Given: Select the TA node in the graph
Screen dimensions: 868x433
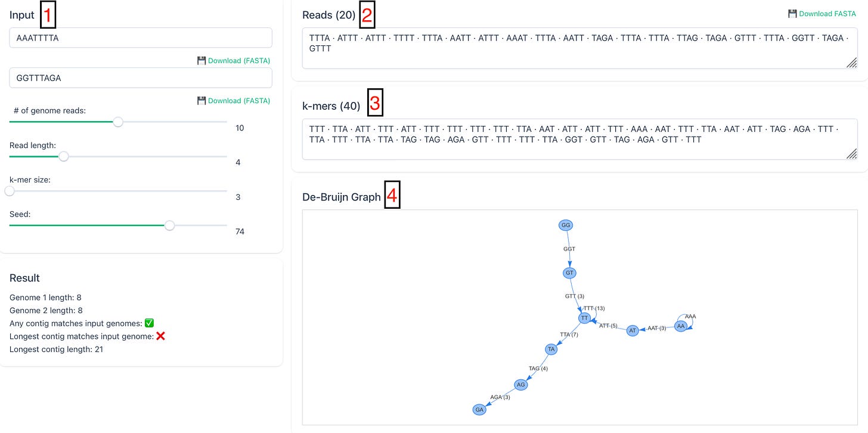Looking at the screenshot, I should [x=551, y=350].
